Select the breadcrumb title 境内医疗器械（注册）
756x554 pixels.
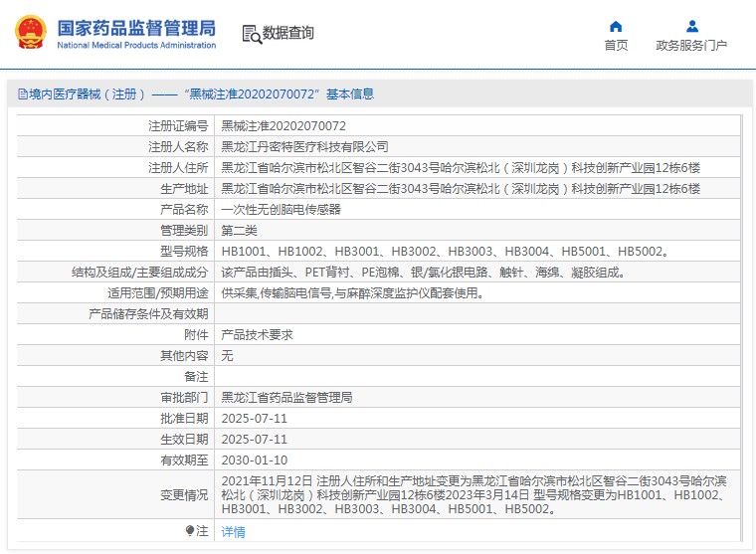[87, 94]
